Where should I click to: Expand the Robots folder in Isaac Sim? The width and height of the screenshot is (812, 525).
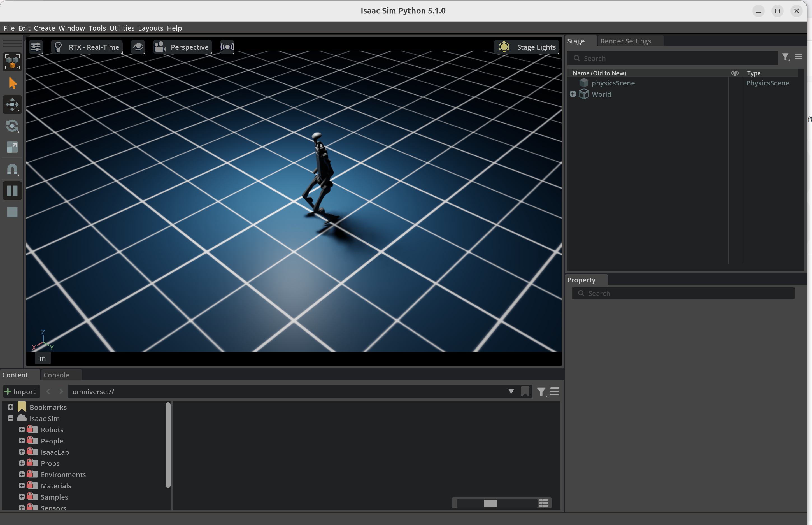[22, 429]
